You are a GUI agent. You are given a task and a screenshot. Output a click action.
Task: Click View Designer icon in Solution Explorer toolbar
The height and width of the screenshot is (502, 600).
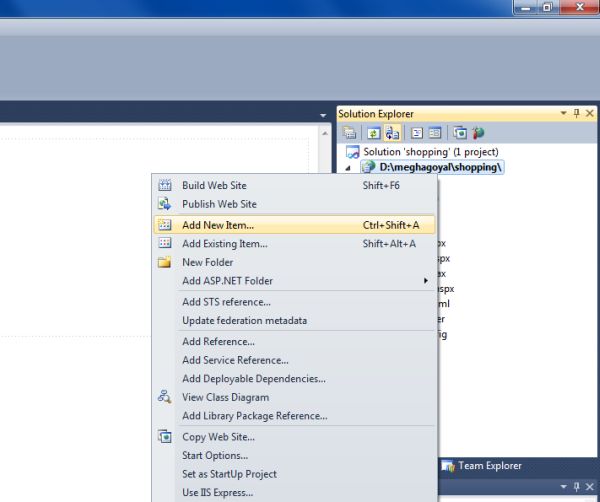[x=435, y=133]
